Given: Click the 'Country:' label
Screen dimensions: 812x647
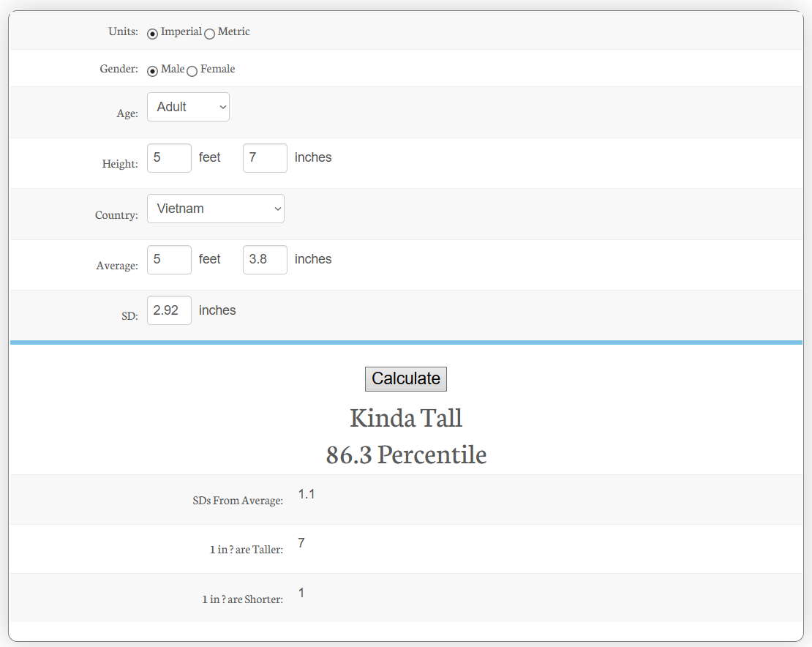Looking at the screenshot, I should click(116, 215).
